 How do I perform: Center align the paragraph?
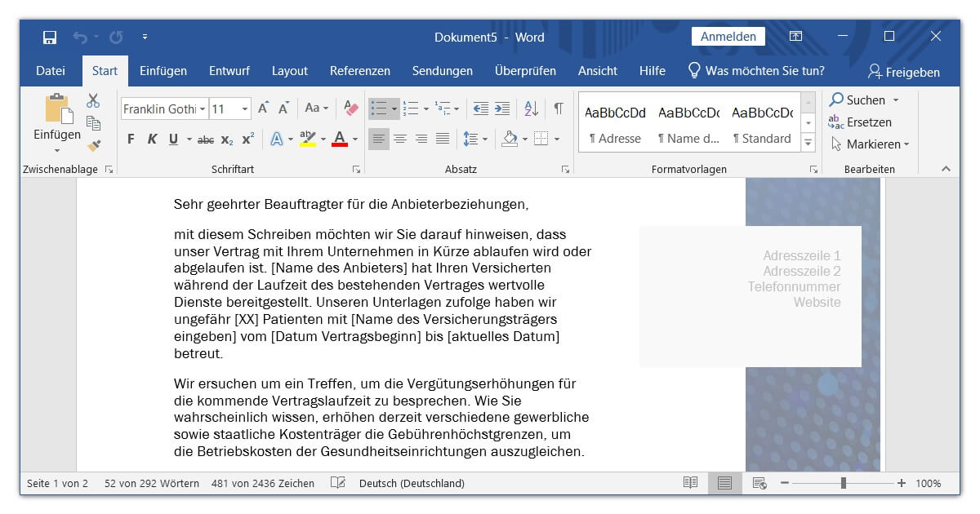pos(400,139)
